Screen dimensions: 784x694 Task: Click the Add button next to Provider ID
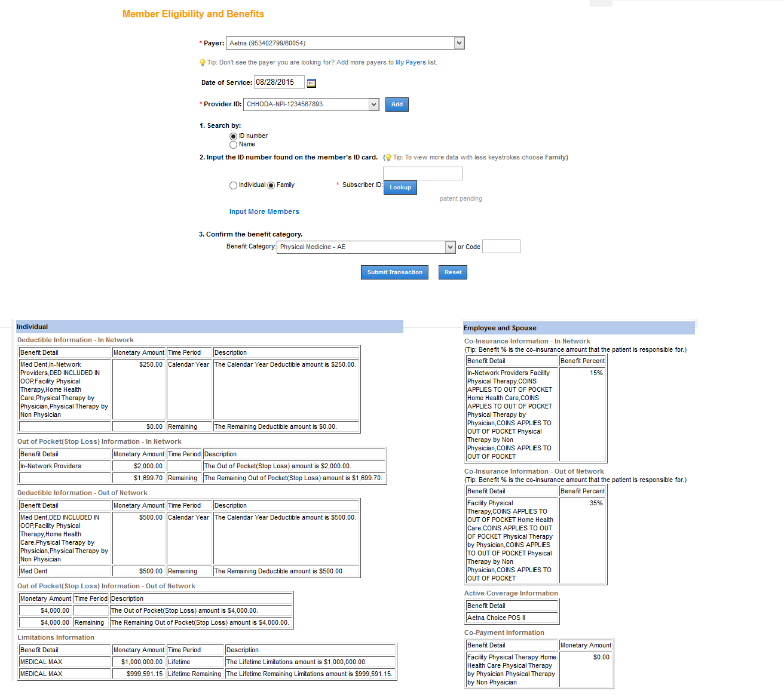[397, 105]
